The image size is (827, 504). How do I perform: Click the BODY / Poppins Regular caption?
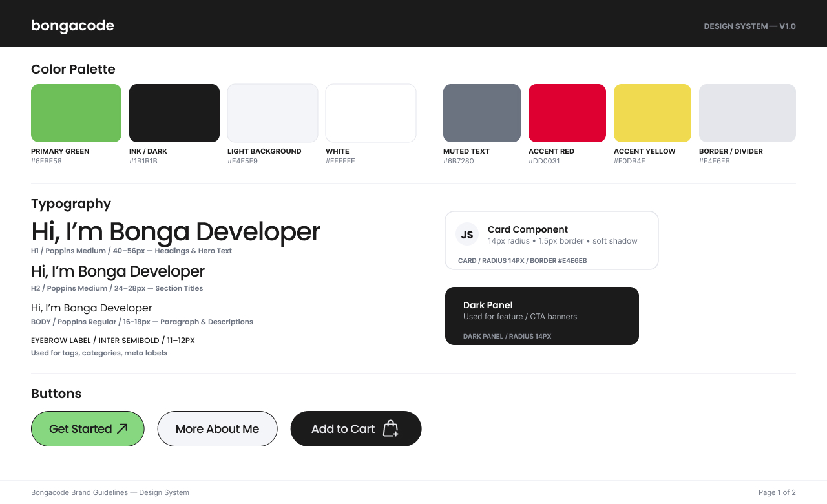[142, 322]
